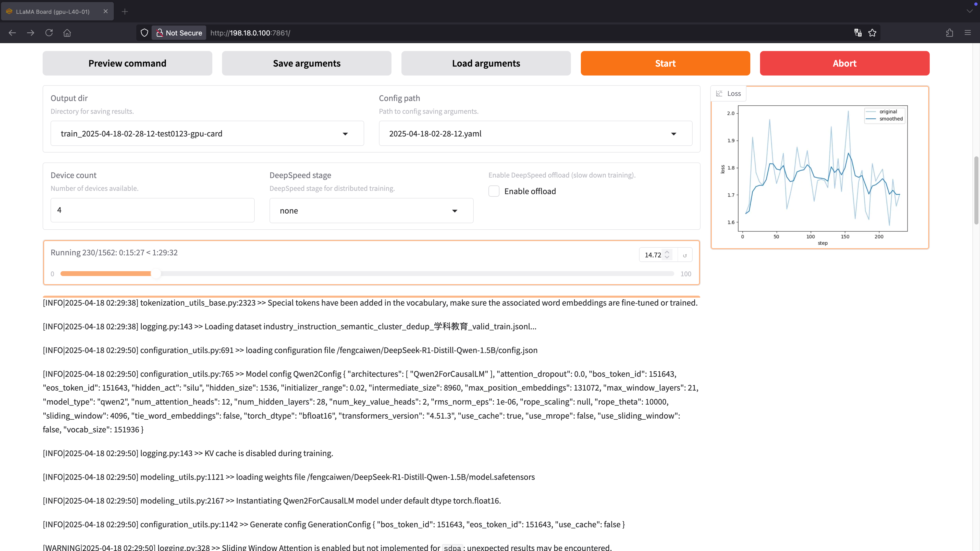980x551 pixels.
Task: Open the browser home page icon
Action: [x=67, y=33]
